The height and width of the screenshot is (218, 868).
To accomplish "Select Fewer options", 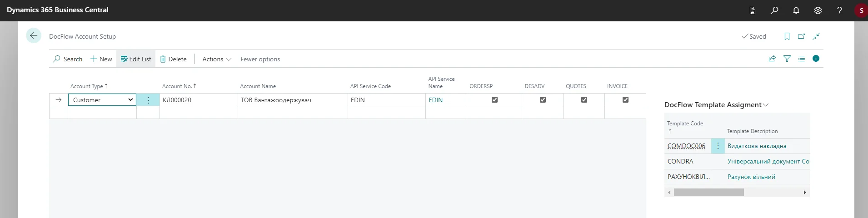I will point(260,59).
